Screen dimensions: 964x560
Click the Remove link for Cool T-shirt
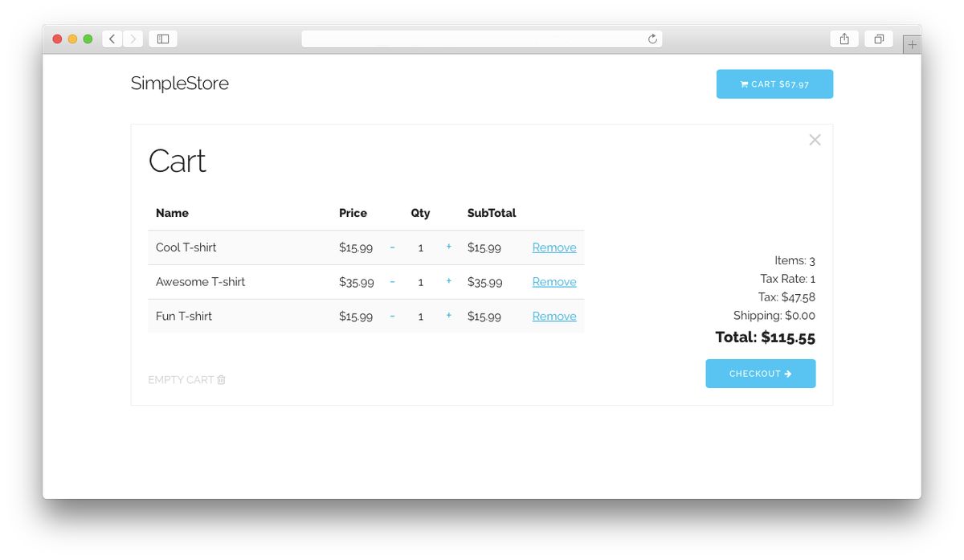(553, 247)
